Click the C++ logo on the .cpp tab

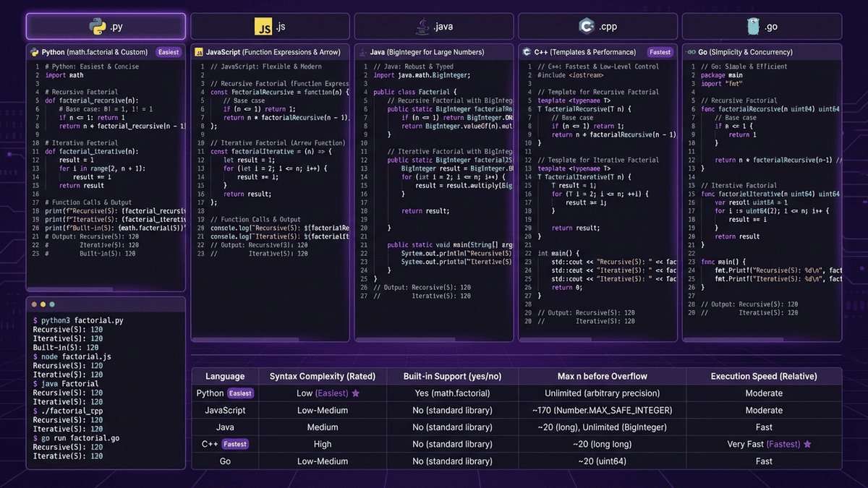(588, 25)
